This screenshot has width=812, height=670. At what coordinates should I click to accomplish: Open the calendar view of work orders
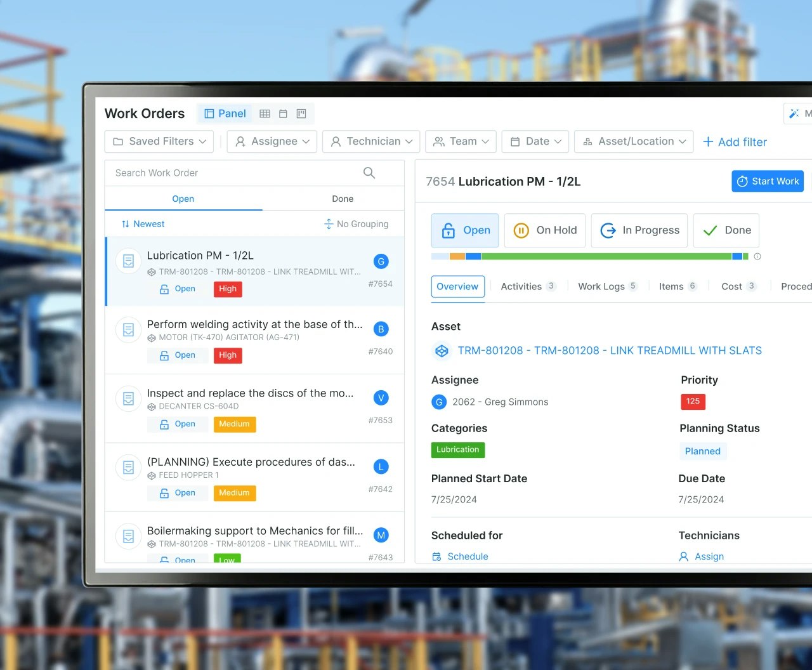tap(282, 113)
